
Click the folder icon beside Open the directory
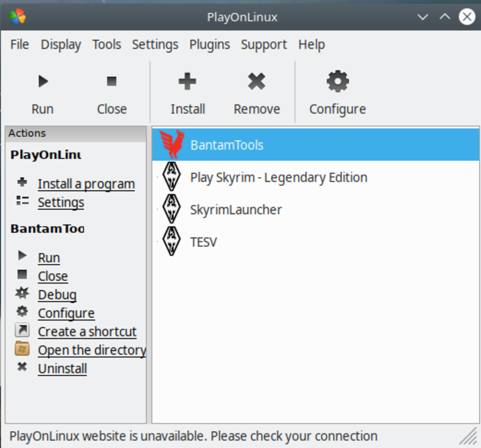22,348
